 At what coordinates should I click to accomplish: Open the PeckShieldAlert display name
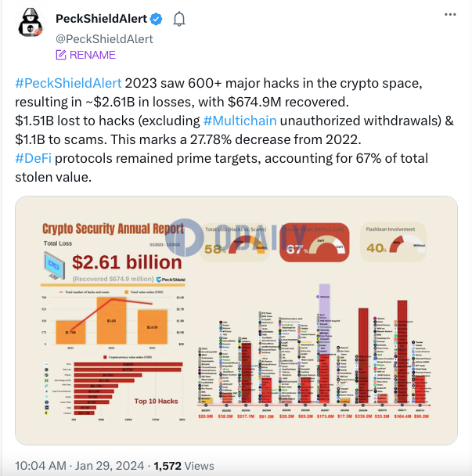click(x=102, y=19)
